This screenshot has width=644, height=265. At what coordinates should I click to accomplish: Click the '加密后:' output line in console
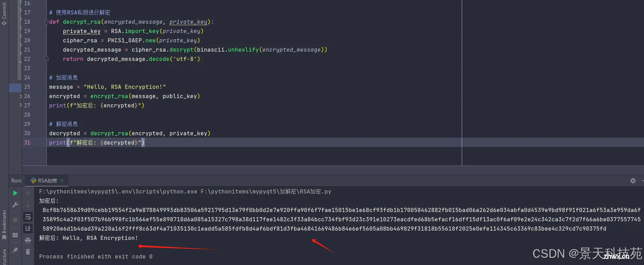pyautogui.click(x=49, y=201)
